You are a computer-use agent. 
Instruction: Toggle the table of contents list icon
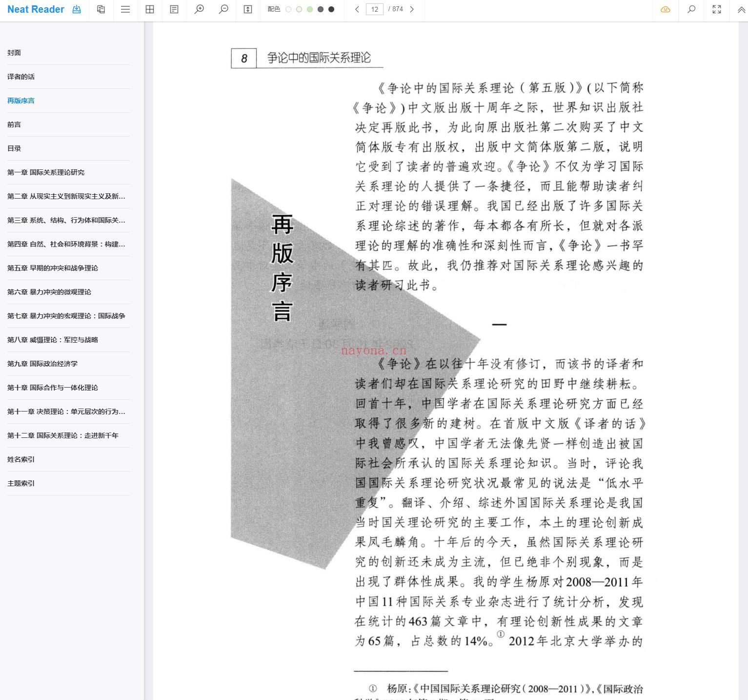point(125,9)
